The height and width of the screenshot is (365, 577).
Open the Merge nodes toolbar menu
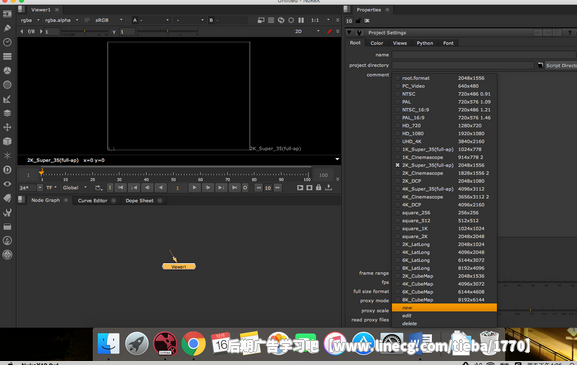tap(7, 113)
